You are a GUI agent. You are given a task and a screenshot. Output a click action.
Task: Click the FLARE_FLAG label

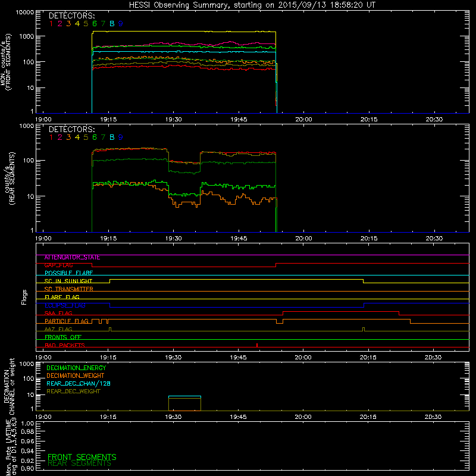[62, 297]
